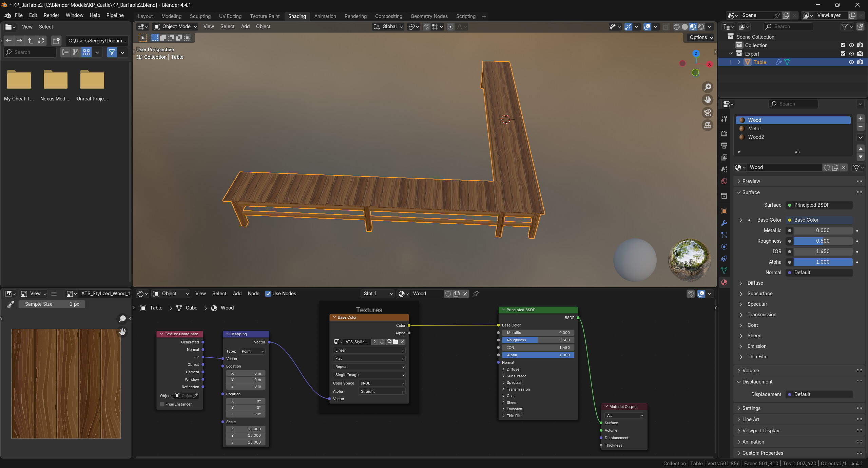Click viewport Options button
Image resolution: width=868 pixels, height=468 pixels.
click(701, 38)
